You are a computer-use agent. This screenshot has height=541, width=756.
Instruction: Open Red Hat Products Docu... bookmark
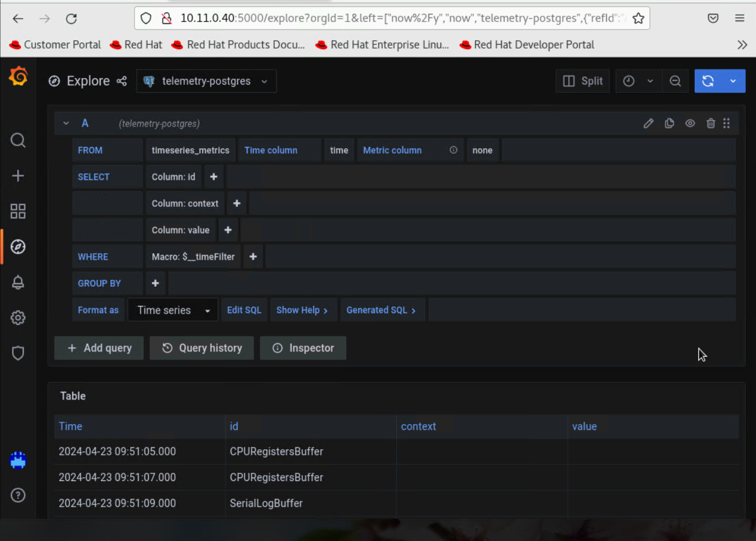238,45
